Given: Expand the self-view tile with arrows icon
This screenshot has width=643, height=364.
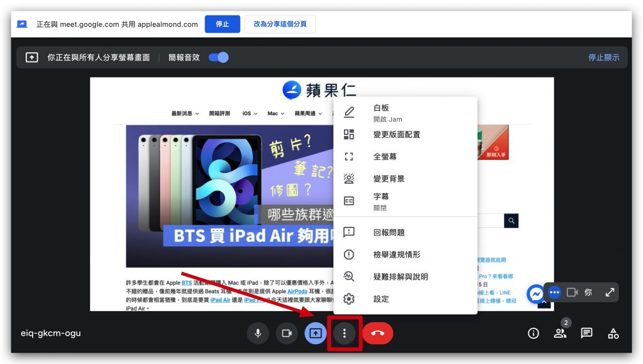Looking at the screenshot, I should (610, 292).
